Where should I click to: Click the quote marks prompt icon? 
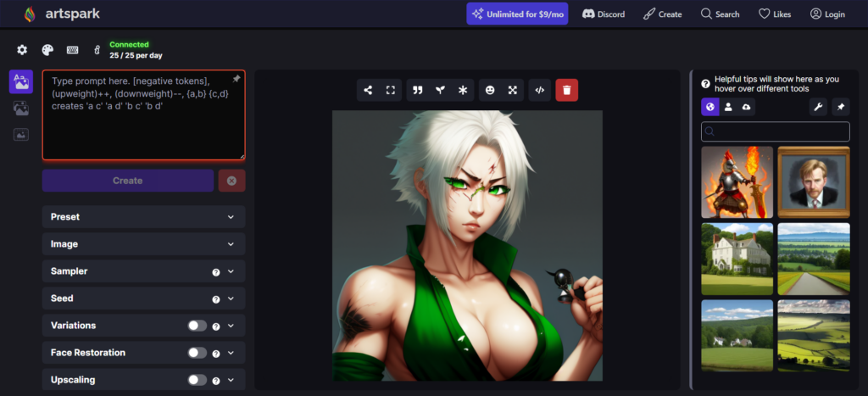[x=417, y=90]
